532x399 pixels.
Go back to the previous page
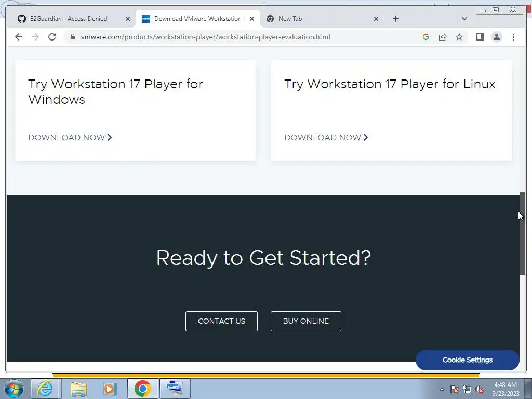click(19, 37)
